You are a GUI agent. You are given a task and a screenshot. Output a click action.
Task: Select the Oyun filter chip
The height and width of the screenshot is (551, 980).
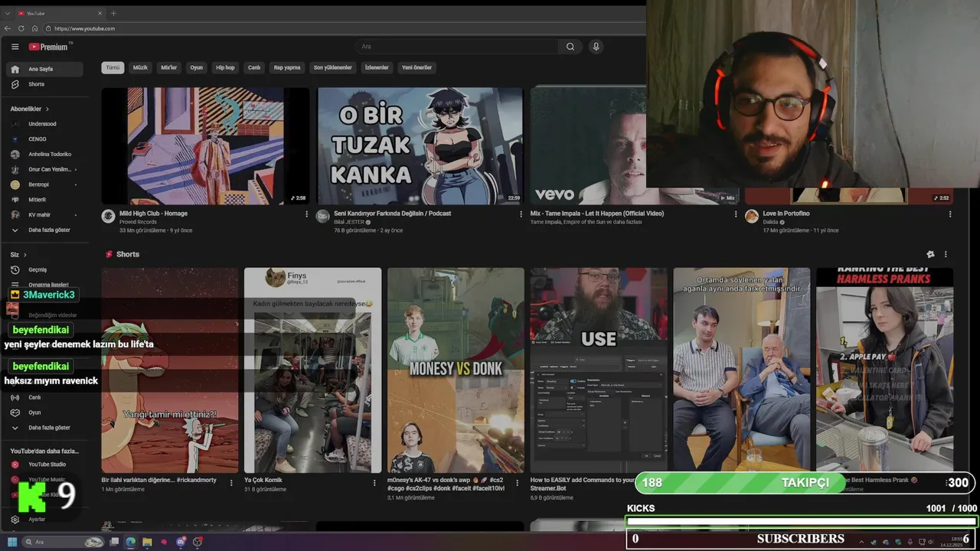point(197,67)
